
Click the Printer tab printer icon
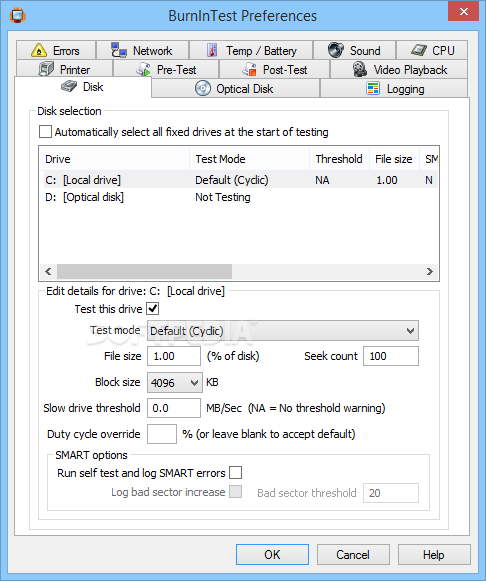pyautogui.click(x=46, y=69)
